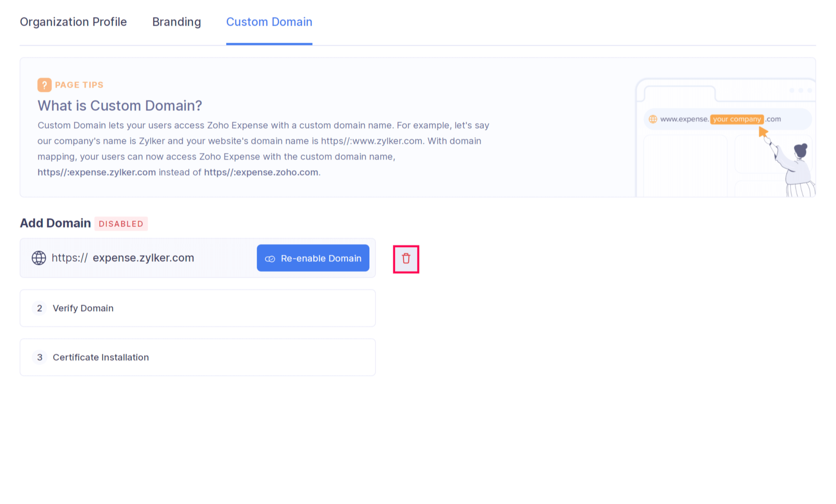Click the What is Custom Domain heading
836x504 pixels.
pos(119,105)
